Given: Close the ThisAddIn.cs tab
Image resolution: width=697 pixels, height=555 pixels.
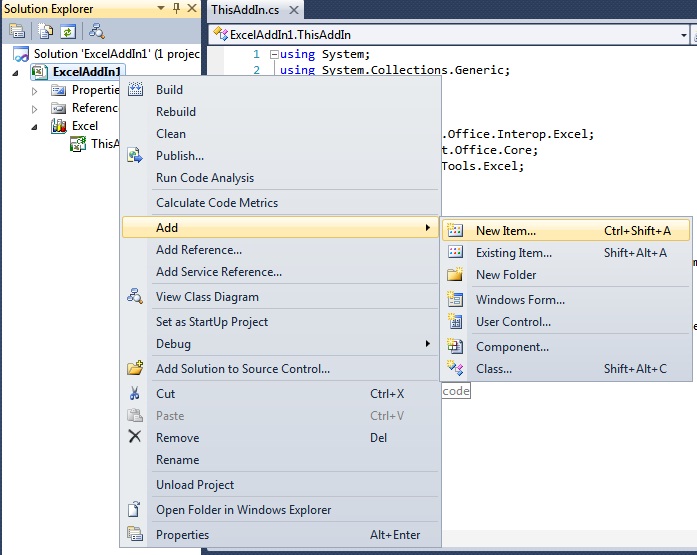Looking at the screenshot, I should (x=294, y=10).
